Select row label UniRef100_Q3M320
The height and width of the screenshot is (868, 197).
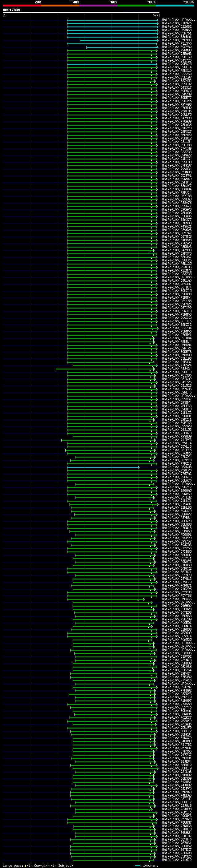177,857
